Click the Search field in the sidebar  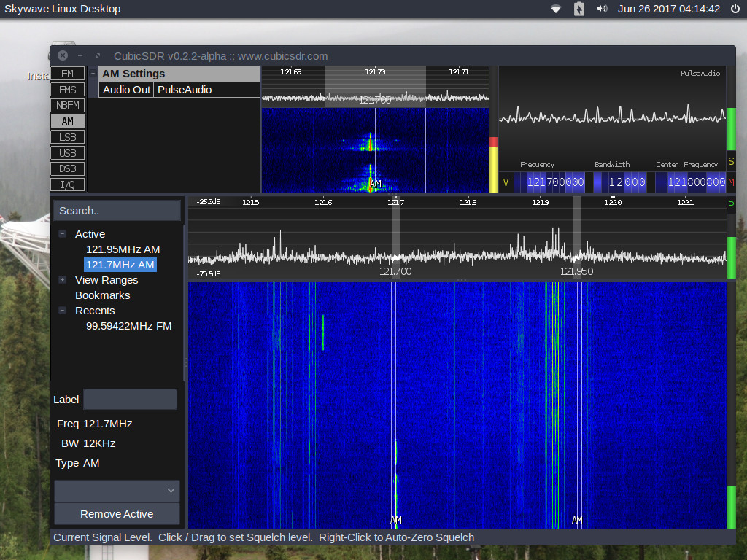point(116,210)
